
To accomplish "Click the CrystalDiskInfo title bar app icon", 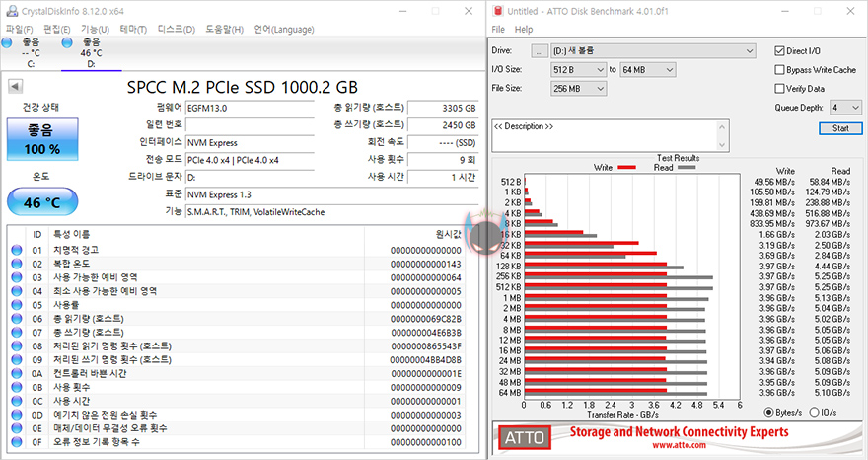I will [11, 11].
